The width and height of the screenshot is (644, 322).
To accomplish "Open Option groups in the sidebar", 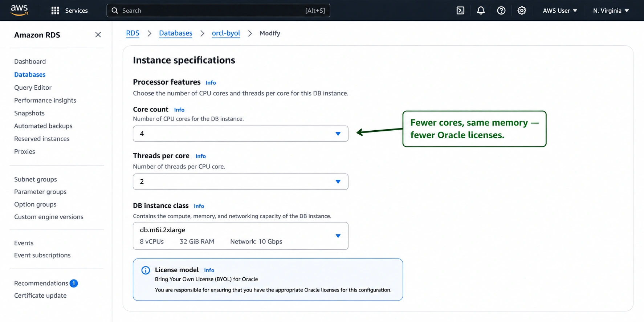I will coord(35,204).
